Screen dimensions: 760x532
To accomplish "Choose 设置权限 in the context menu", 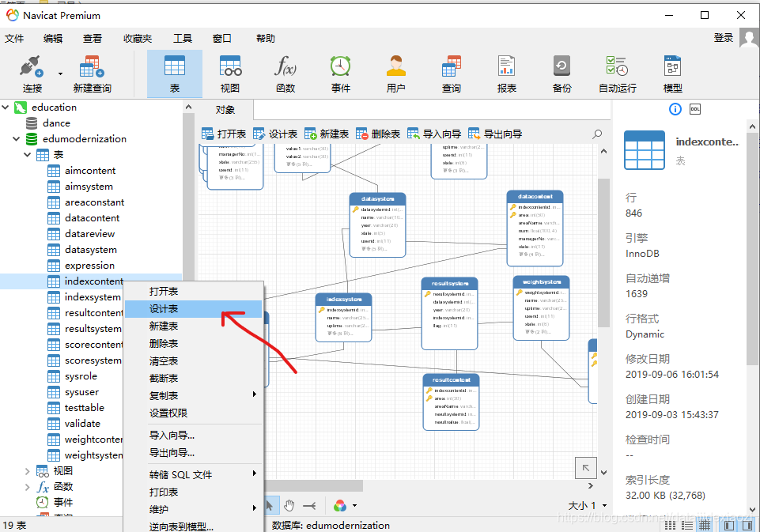I will point(194,413).
